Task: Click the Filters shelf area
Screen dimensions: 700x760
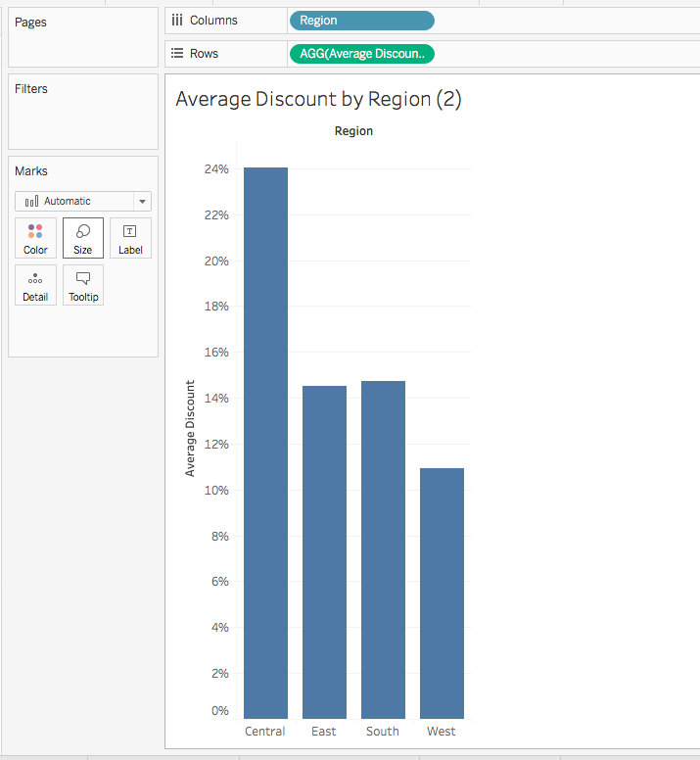Action: (x=82, y=118)
